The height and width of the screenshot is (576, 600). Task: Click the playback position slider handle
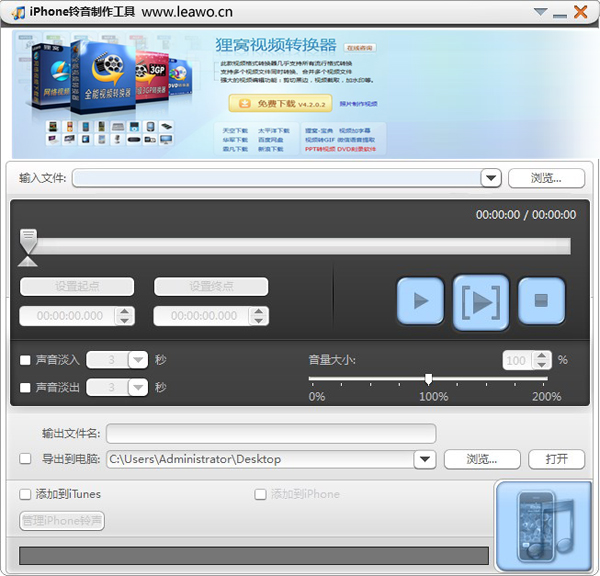28,240
